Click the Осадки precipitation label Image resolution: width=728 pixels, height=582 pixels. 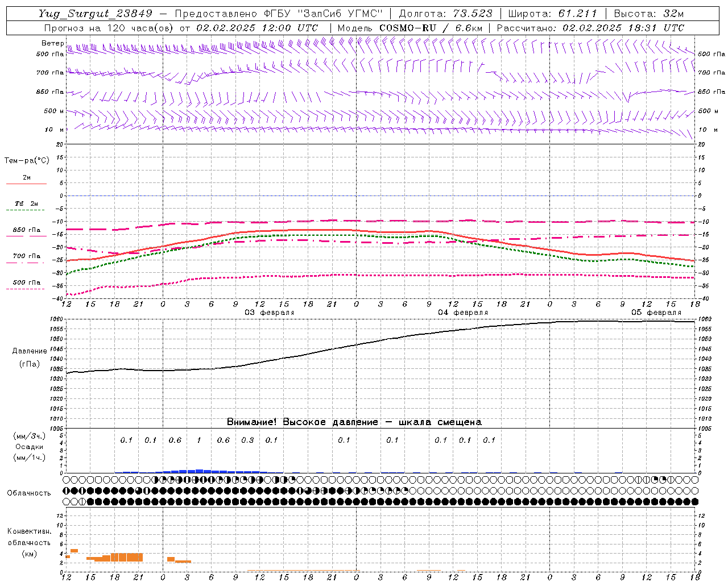[29, 447]
